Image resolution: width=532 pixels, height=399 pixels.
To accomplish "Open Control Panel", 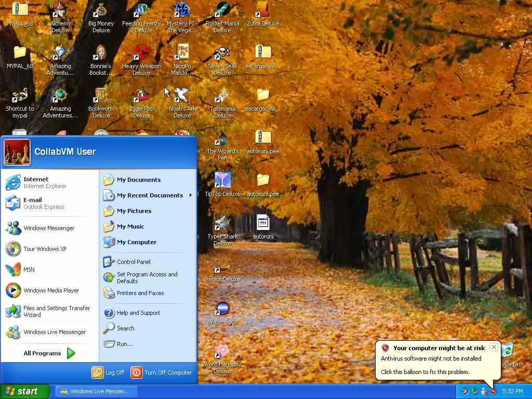I will pyautogui.click(x=148, y=262).
